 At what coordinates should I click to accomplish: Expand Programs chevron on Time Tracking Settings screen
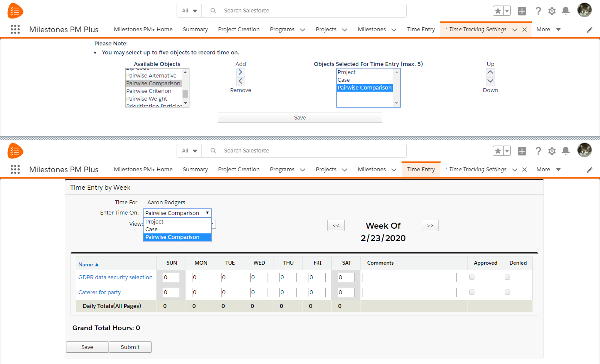pos(303,30)
